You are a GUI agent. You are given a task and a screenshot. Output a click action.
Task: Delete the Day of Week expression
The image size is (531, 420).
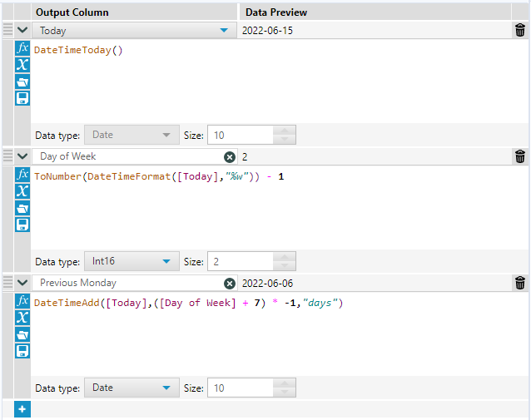[520, 156]
